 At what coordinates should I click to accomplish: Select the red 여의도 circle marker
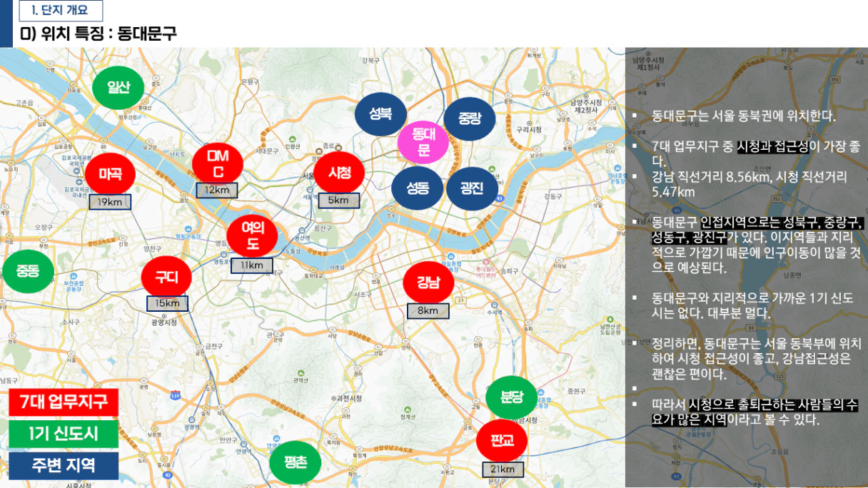point(252,236)
